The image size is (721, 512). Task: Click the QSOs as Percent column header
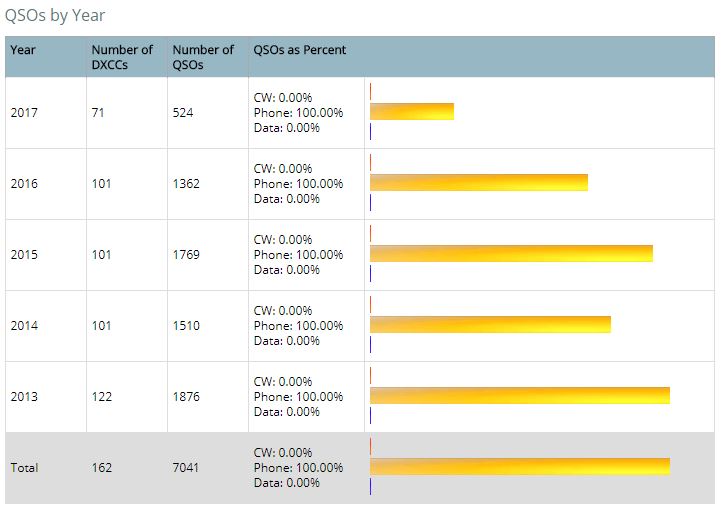tap(300, 50)
